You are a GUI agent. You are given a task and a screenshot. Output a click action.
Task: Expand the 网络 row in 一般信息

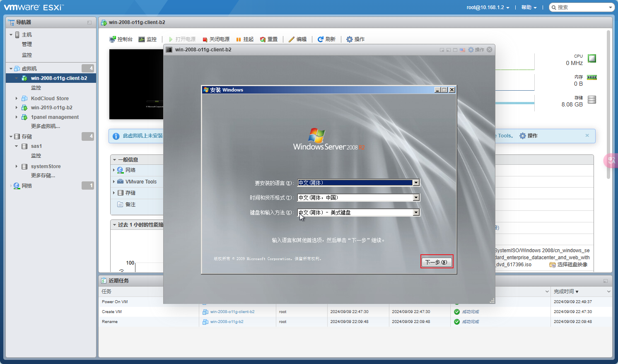(x=114, y=170)
